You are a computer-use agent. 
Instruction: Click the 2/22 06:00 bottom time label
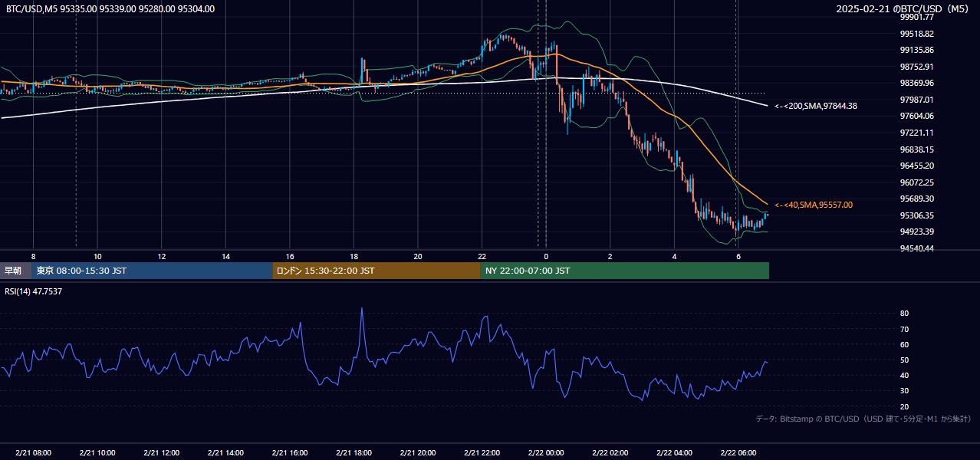(x=738, y=453)
